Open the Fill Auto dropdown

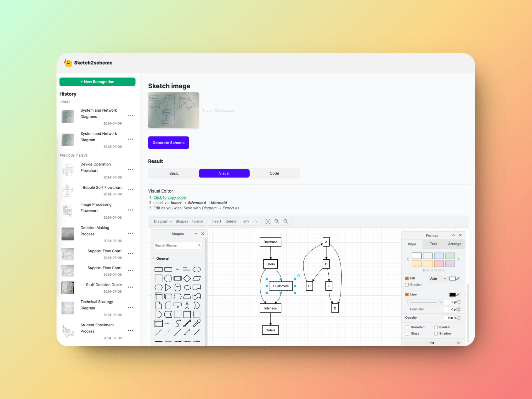tap(438, 278)
